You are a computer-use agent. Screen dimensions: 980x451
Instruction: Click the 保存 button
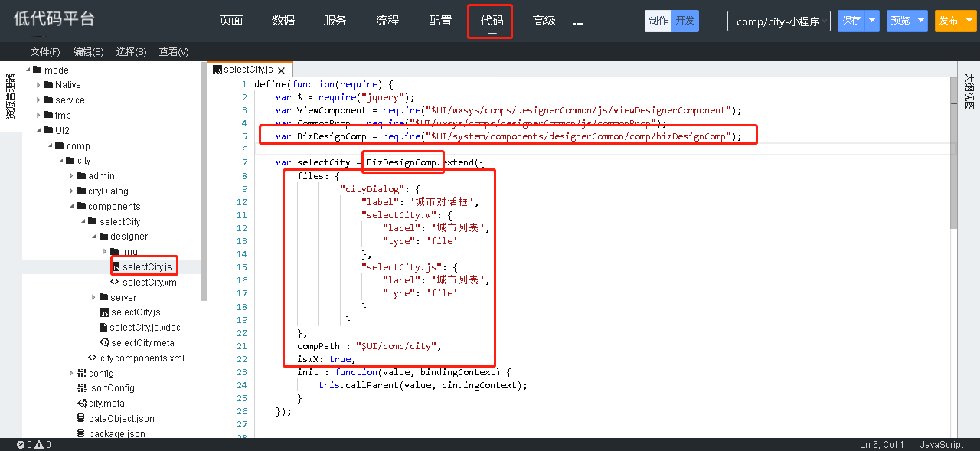(851, 21)
